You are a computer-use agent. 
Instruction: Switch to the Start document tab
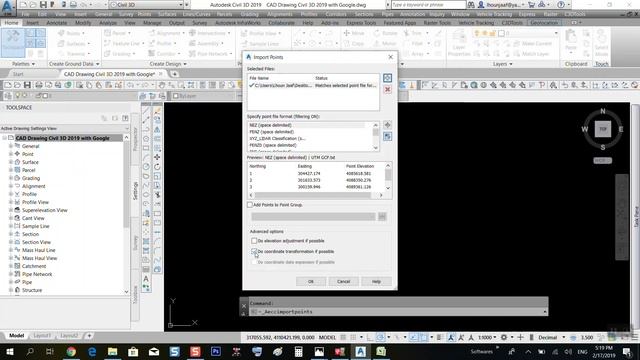[18, 74]
